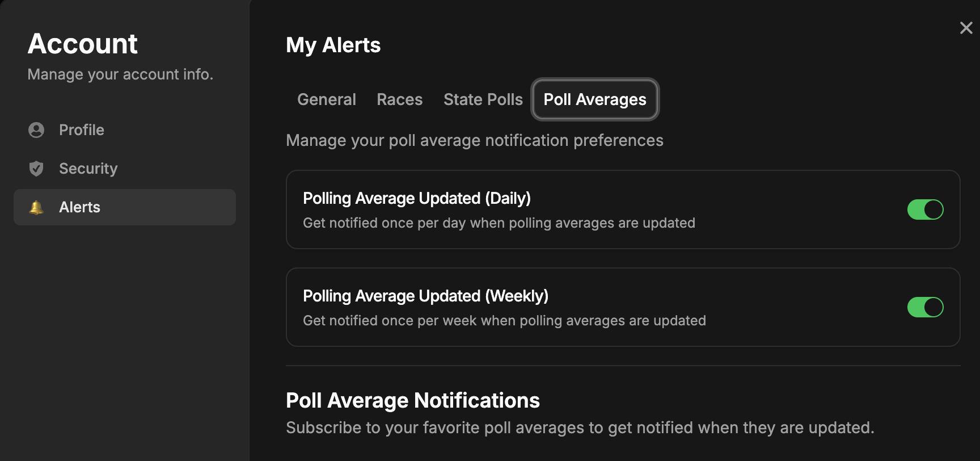Select the Alerts text in sidebar
Screen dimensions: 980x461
pos(79,207)
